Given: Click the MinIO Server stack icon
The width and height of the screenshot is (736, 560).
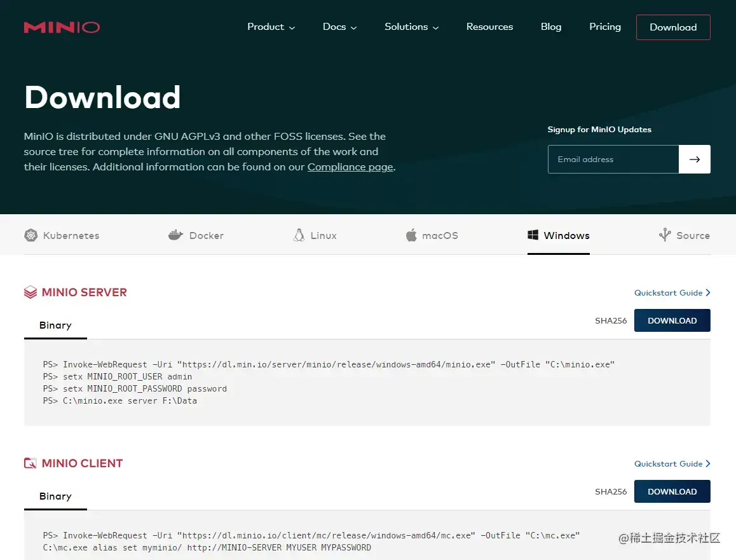Looking at the screenshot, I should [x=31, y=292].
